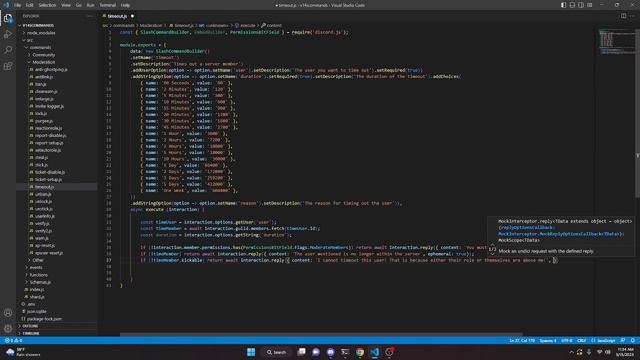Open ticket-disable.js file
The height and width of the screenshot is (360, 640).
(49, 172)
